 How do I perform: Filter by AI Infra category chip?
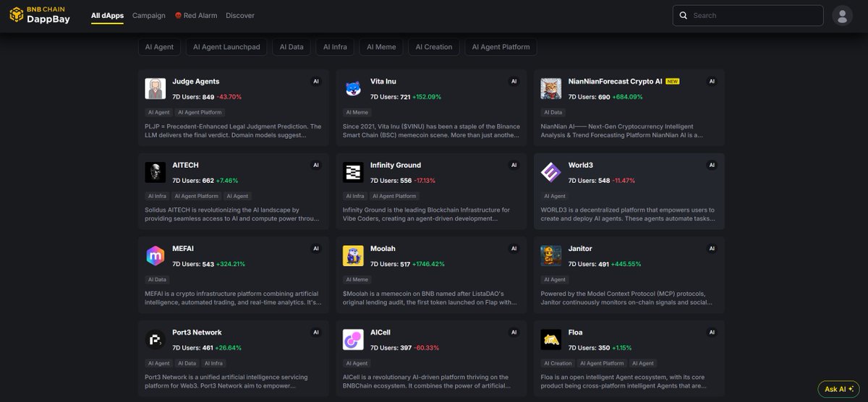click(x=335, y=47)
